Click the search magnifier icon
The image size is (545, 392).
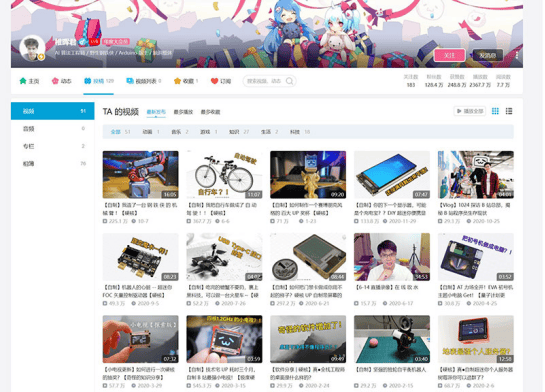tap(289, 81)
